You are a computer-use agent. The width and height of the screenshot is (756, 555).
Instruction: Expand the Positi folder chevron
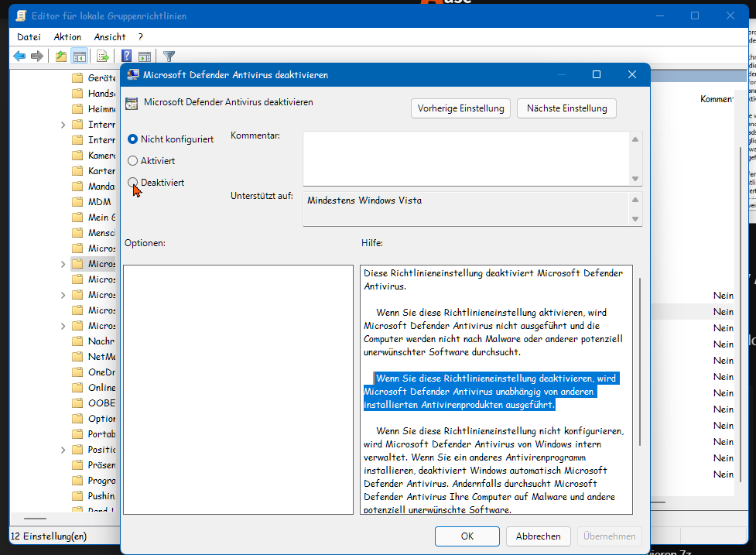pos(63,450)
